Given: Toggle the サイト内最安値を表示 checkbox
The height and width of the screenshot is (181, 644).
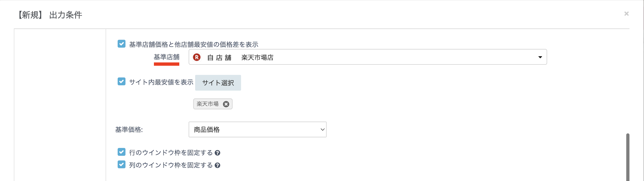Looking at the screenshot, I should (x=122, y=82).
